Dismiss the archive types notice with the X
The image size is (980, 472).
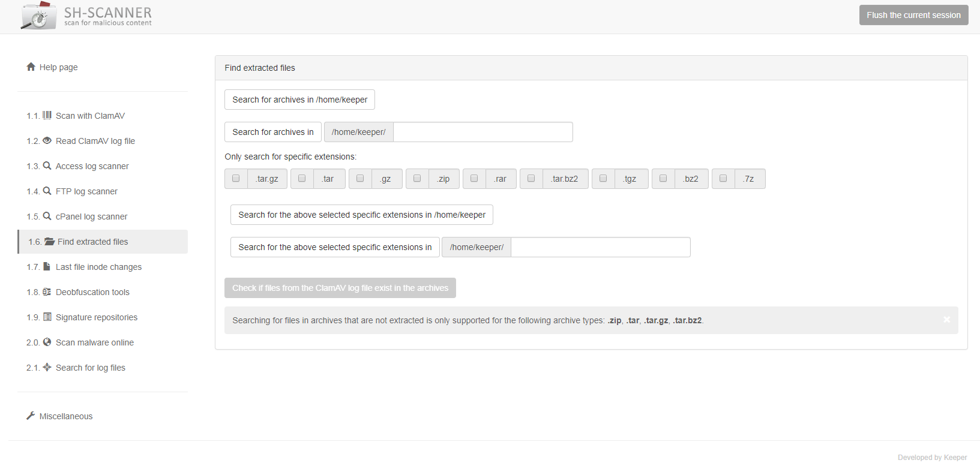tap(946, 320)
